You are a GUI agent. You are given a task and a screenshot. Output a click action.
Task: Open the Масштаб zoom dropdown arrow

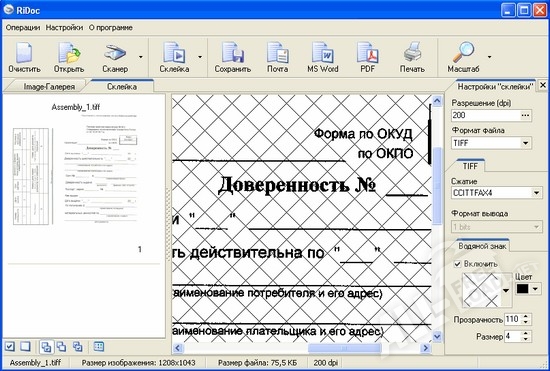[490, 57]
